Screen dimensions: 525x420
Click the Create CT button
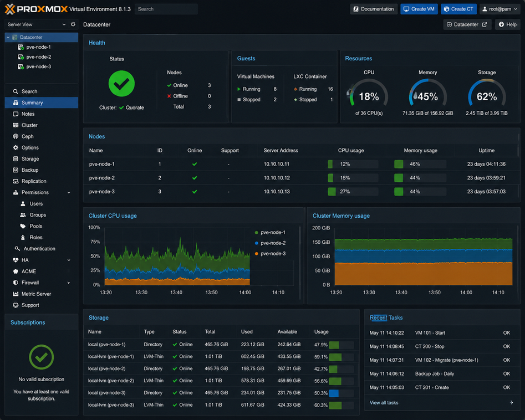pos(458,9)
